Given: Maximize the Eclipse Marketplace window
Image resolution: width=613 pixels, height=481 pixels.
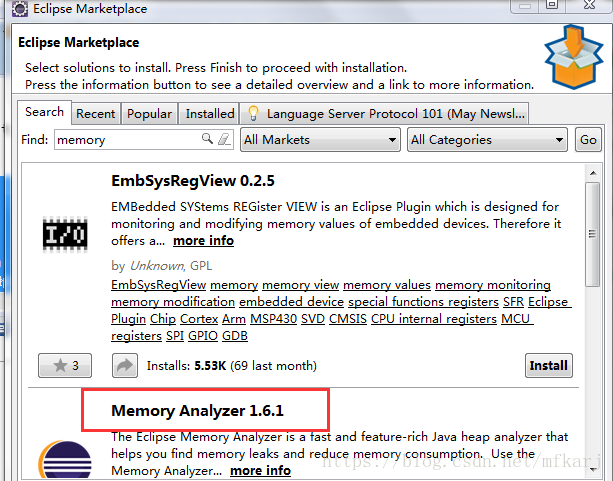Looking at the screenshot, I should point(552,5).
